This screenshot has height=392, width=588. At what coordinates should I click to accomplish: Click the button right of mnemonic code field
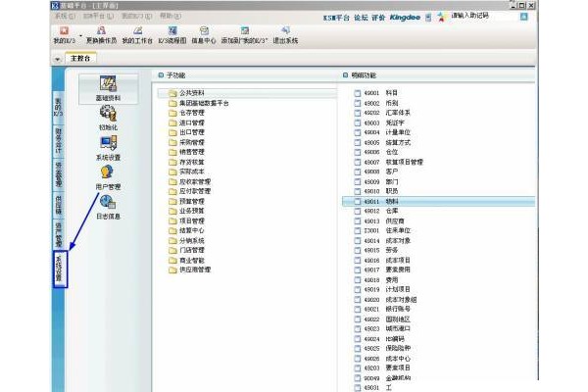click(524, 17)
